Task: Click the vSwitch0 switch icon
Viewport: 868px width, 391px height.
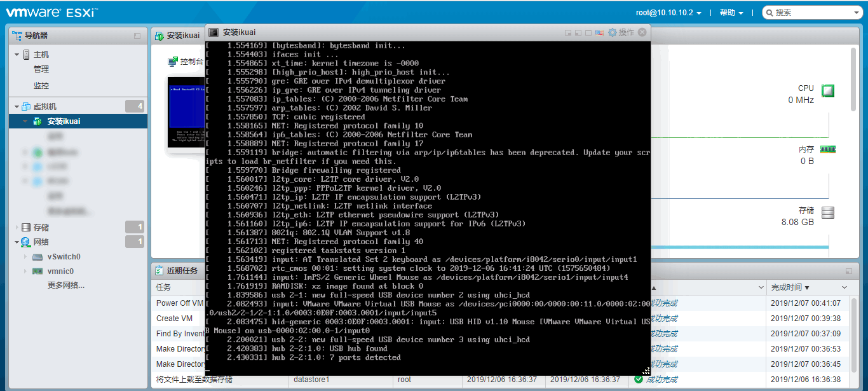Action: coord(37,257)
